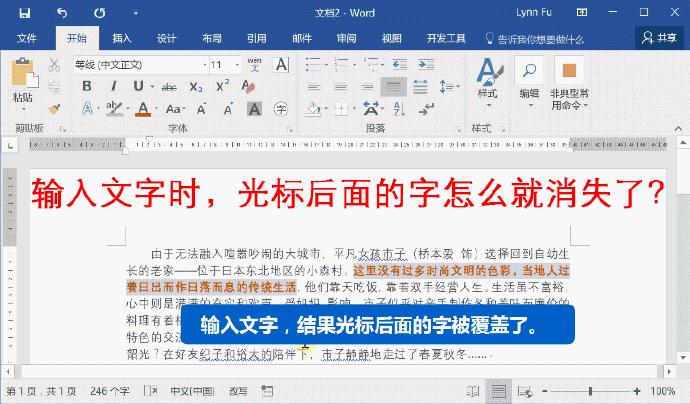
Task: Click the 告诉我你想要做什么 search box
Action: 535,39
